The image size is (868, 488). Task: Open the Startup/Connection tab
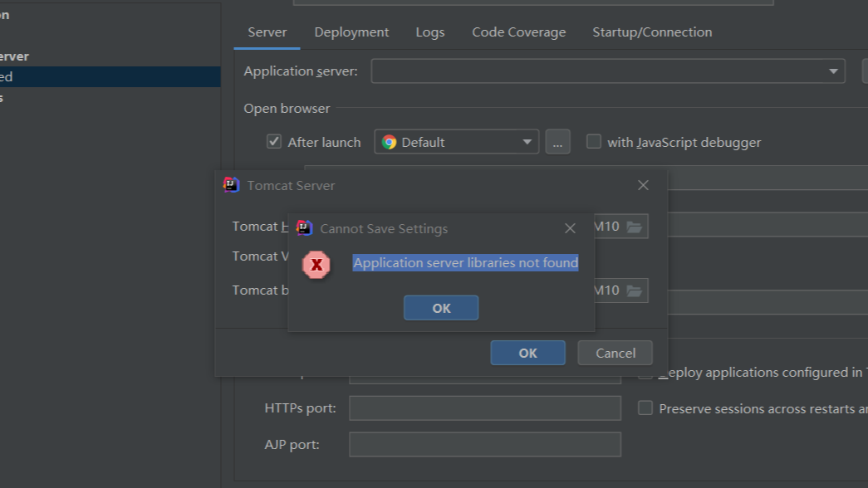coord(651,32)
